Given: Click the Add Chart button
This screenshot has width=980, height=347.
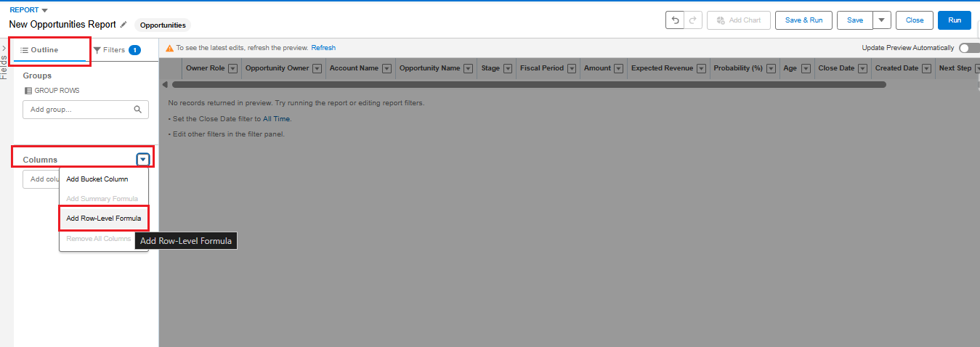Looking at the screenshot, I should coord(738,20).
